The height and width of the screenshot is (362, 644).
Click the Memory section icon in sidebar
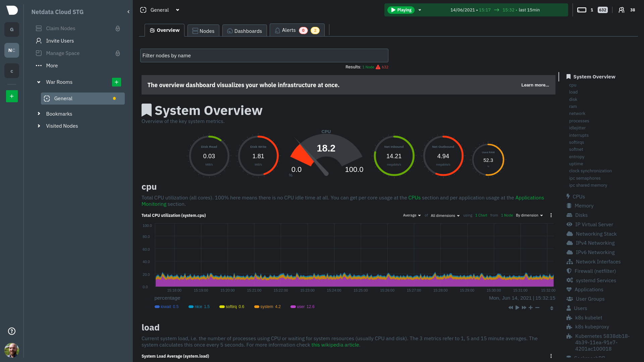(569, 205)
